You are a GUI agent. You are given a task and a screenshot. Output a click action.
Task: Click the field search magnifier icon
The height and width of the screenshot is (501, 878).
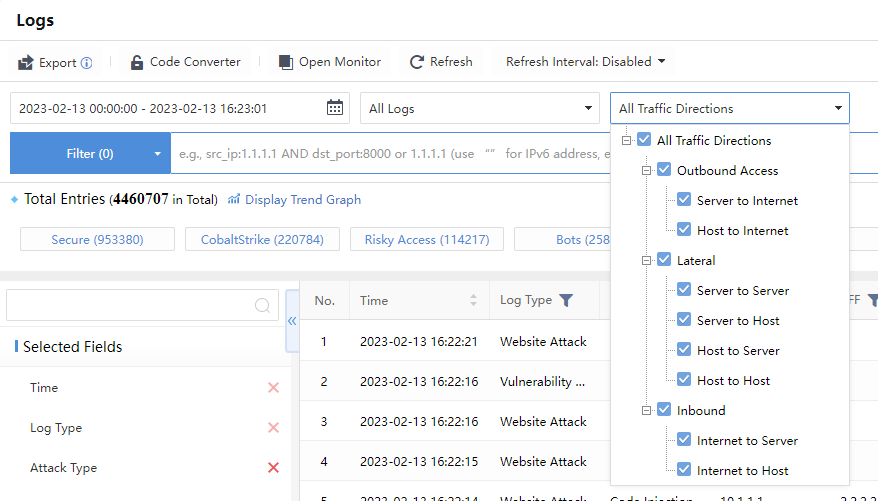(262, 306)
